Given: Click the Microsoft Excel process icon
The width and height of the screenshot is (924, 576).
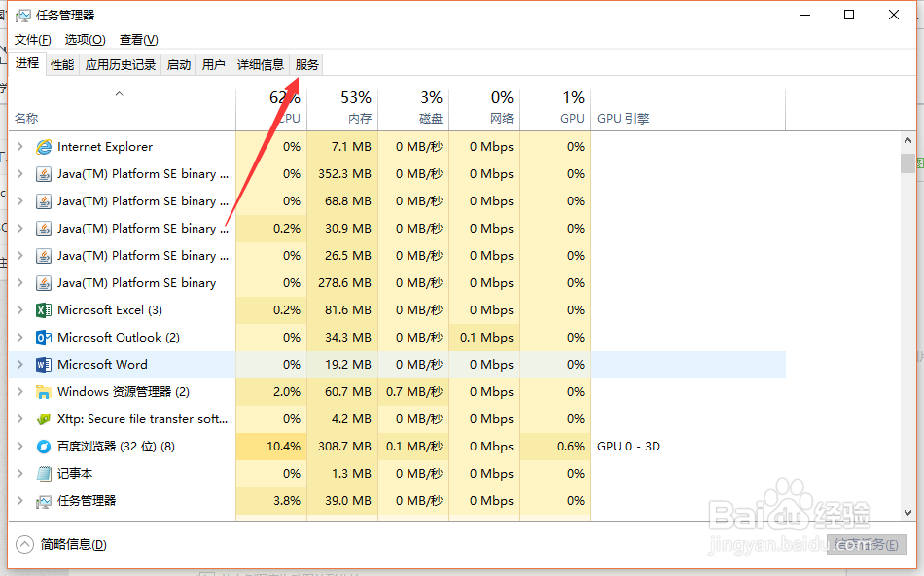Looking at the screenshot, I should click(44, 310).
